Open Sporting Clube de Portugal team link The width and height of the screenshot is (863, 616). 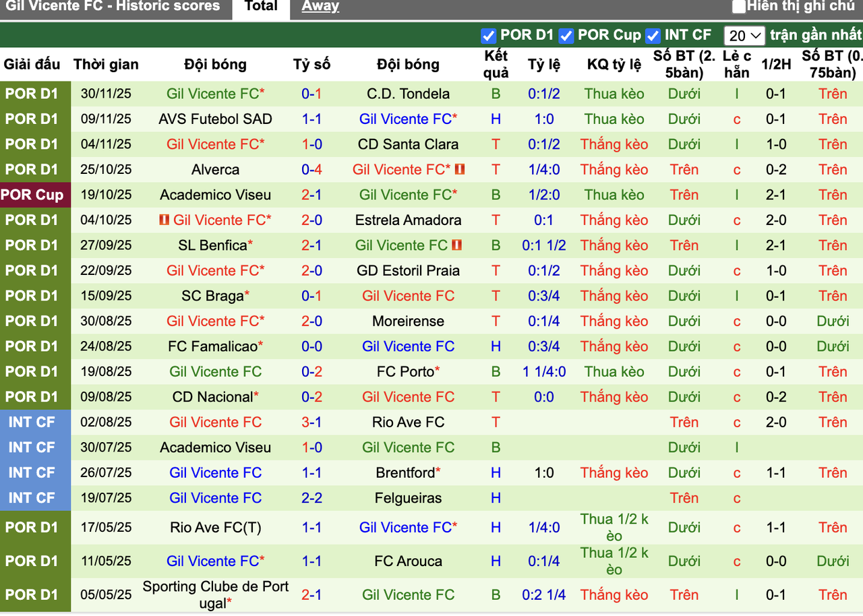point(216,595)
